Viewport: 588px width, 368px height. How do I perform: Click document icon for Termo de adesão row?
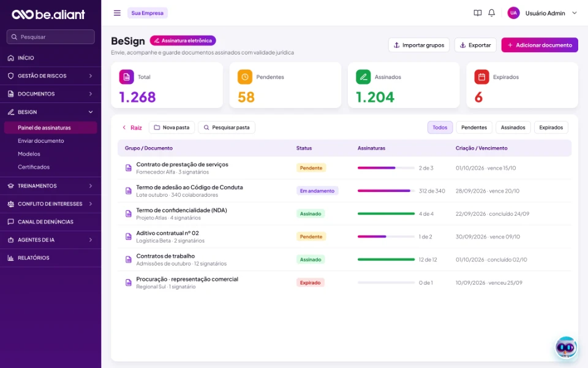pyautogui.click(x=128, y=191)
